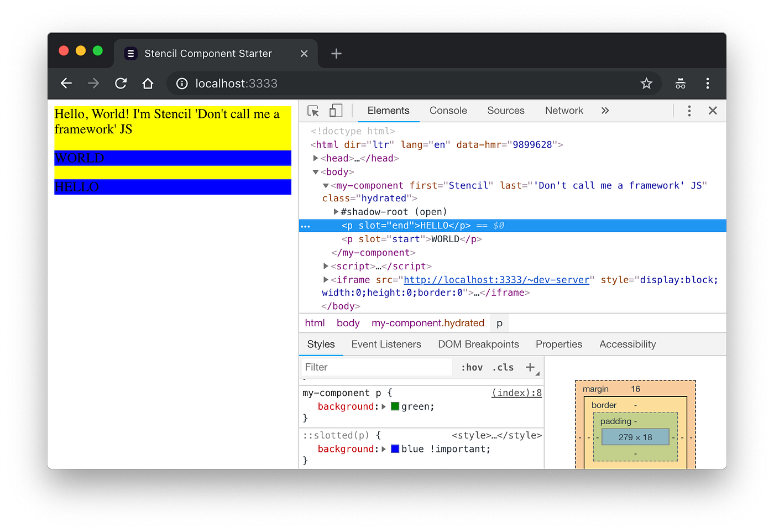Add a new style rule with the plus
This screenshot has height=532, width=774.
(x=530, y=367)
